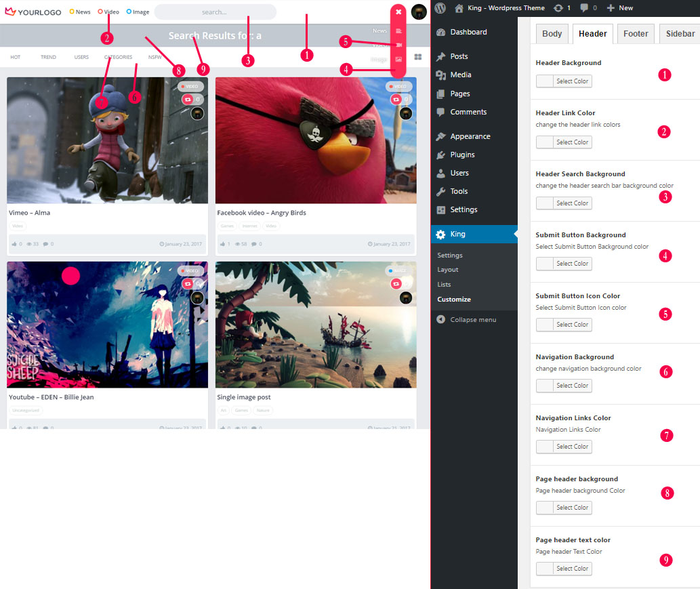The width and height of the screenshot is (700, 589).
Task: Switch to the Footer tab
Action: (x=636, y=34)
